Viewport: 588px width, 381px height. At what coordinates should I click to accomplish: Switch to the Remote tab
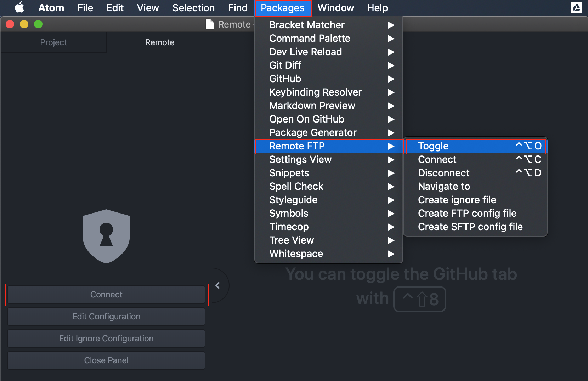tap(160, 42)
